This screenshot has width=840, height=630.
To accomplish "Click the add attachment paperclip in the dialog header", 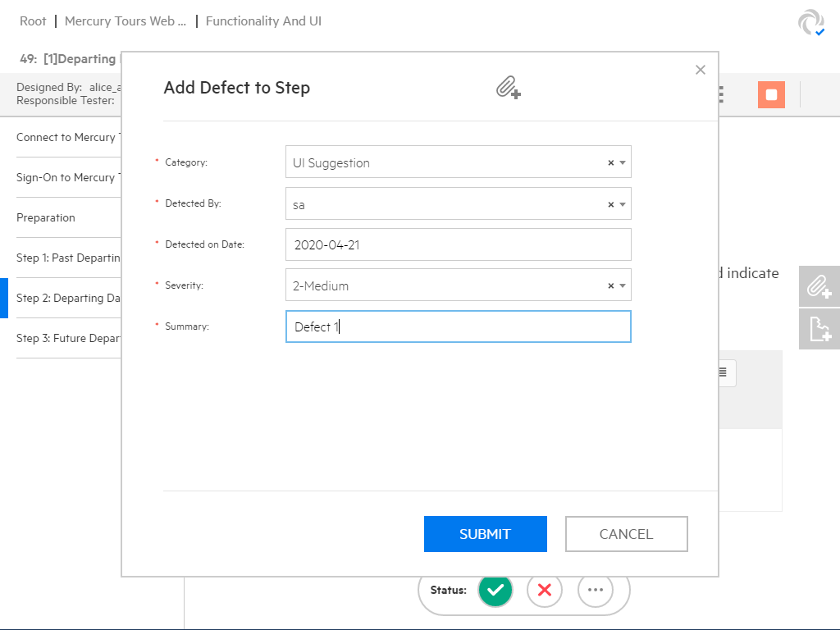I will pyautogui.click(x=509, y=87).
